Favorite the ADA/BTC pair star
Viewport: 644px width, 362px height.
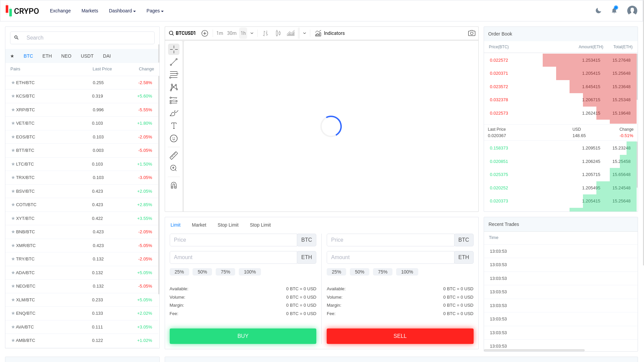13,273
